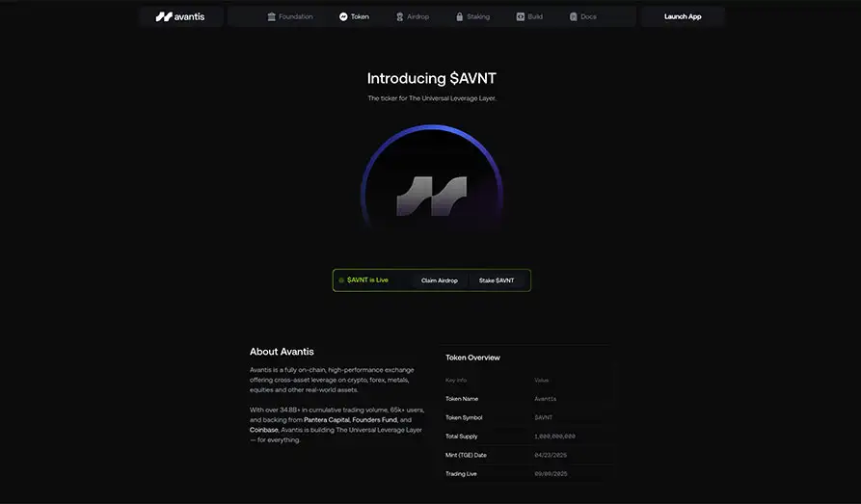861x504 pixels.
Task: Click the Token Overview heading
Action: coord(472,358)
